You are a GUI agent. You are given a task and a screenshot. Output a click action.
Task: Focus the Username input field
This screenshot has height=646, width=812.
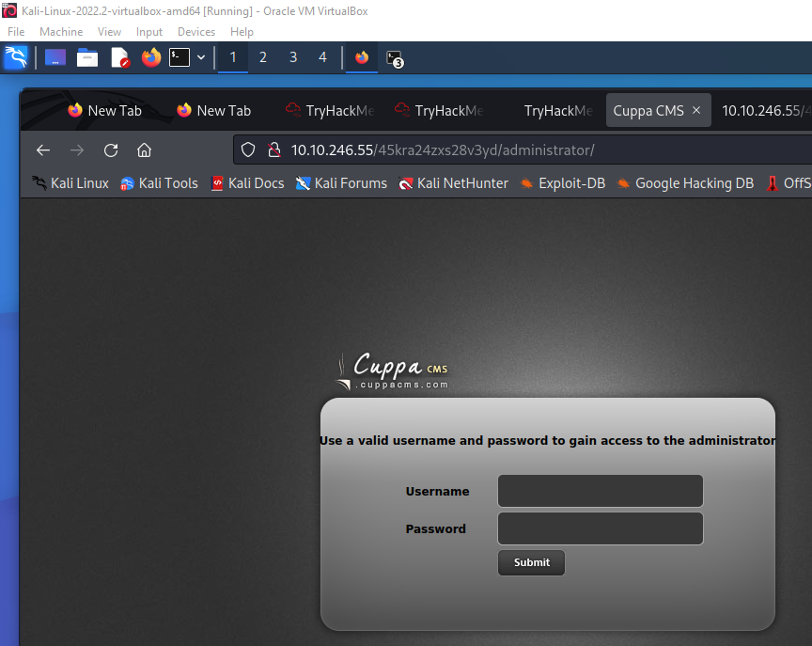601,491
